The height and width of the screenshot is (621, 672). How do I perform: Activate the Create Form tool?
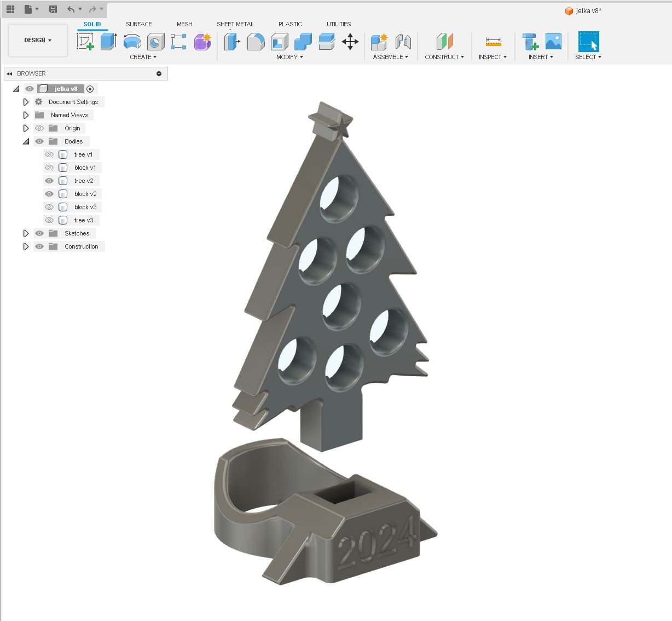click(202, 42)
